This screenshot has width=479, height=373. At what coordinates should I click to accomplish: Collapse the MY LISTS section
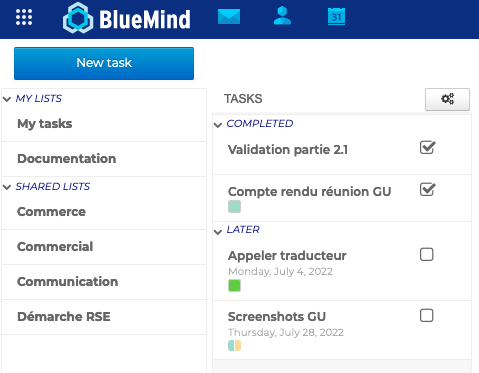pos(7,99)
